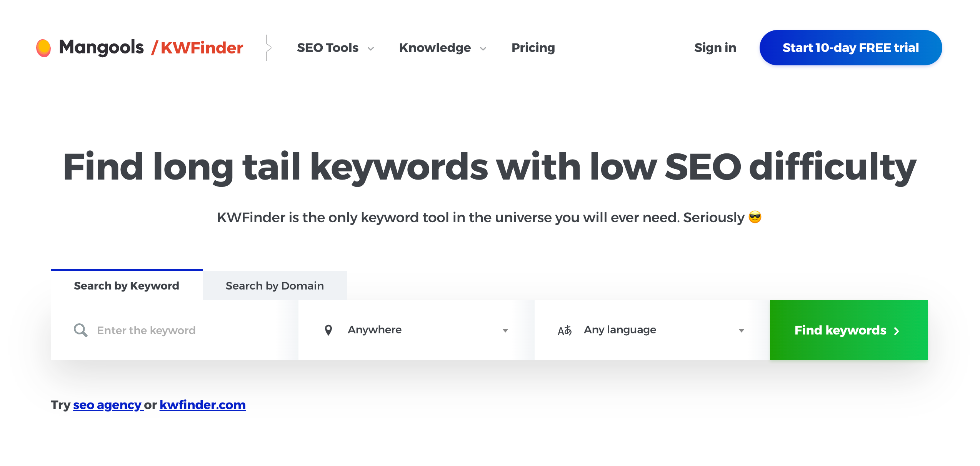Switch to Search by Domain tab
This screenshot has height=466, width=980.
[274, 285]
